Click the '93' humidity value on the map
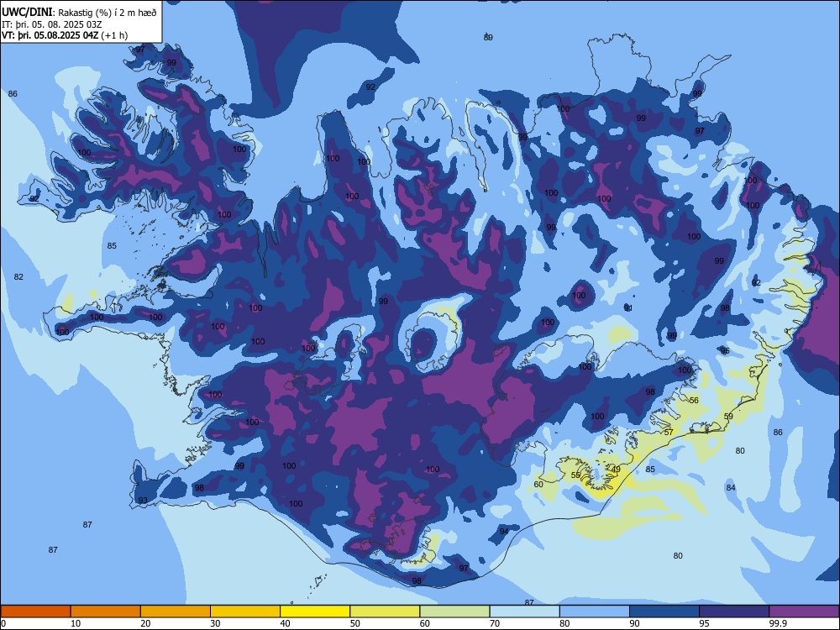This screenshot has width=840, height=630. pyautogui.click(x=143, y=501)
